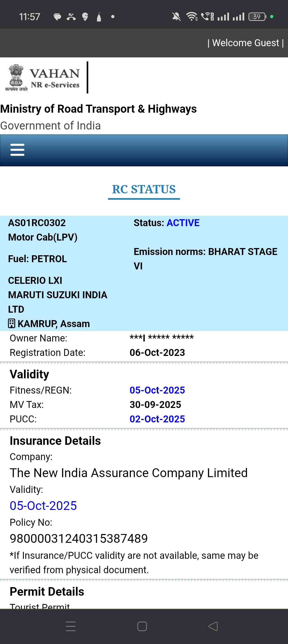Select the RC STATUS heading
288x644 pixels.
click(x=144, y=189)
